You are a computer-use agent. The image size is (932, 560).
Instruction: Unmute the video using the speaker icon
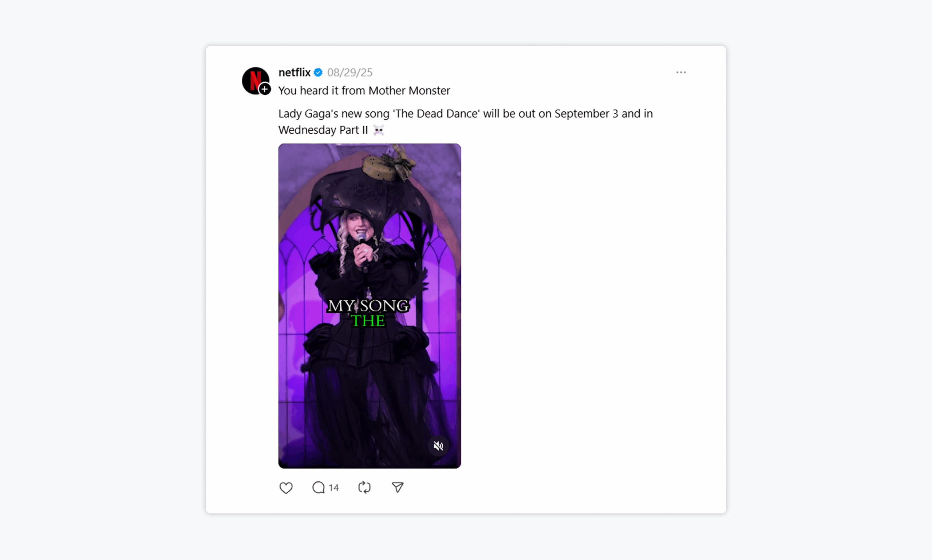pyautogui.click(x=438, y=446)
